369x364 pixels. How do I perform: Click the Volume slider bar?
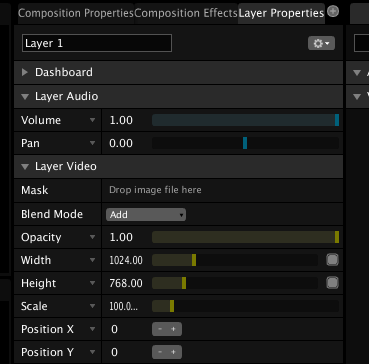[245, 120]
